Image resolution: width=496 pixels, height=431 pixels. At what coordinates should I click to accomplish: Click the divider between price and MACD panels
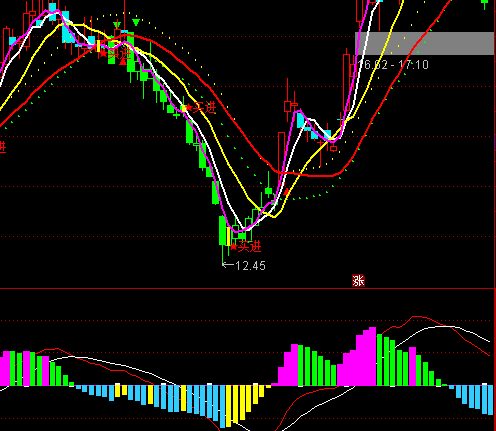coord(248,288)
